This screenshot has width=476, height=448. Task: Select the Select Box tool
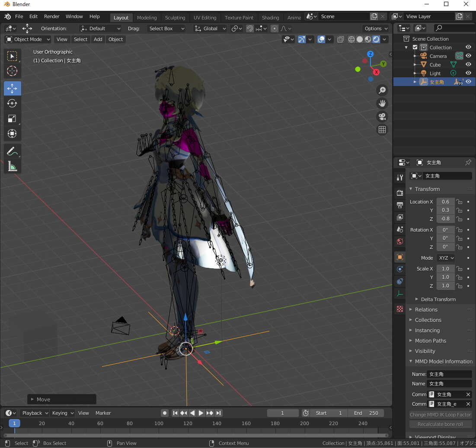[x=12, y=56]
